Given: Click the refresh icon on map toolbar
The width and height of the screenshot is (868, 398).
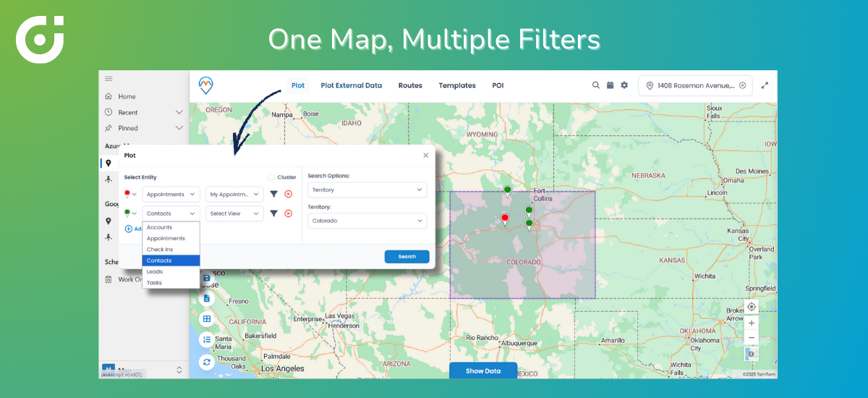Looking at the screenshot, I should click(207, 361).
